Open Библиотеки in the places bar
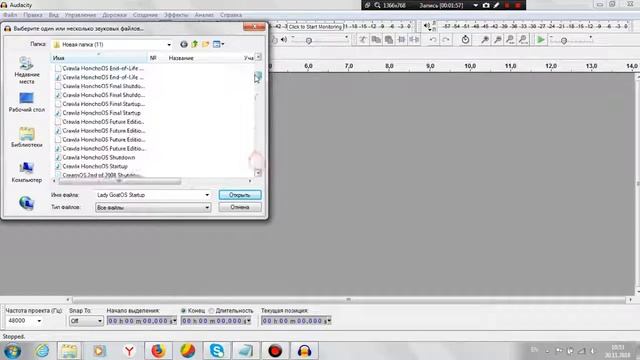 (x=27, y=138)
